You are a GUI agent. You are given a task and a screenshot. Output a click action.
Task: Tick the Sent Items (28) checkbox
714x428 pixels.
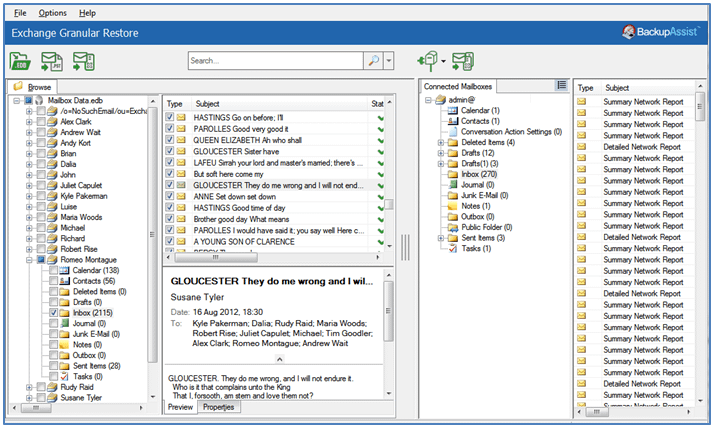click(53, 366)
